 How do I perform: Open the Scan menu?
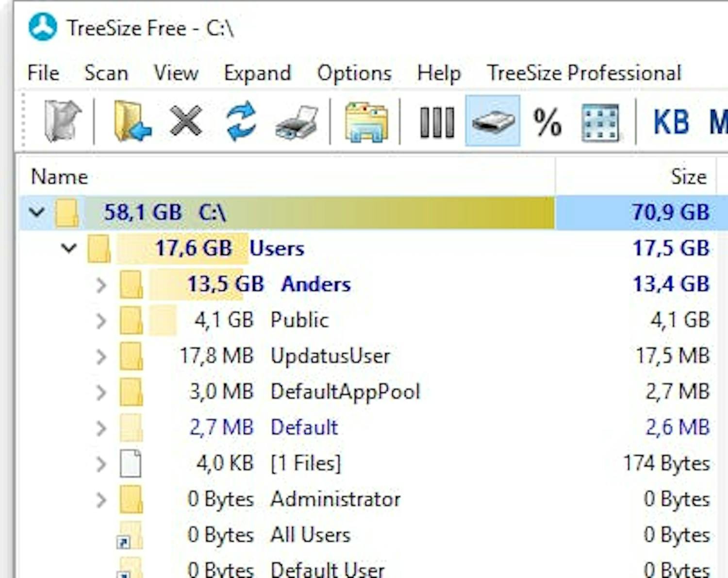pos(106,73)
